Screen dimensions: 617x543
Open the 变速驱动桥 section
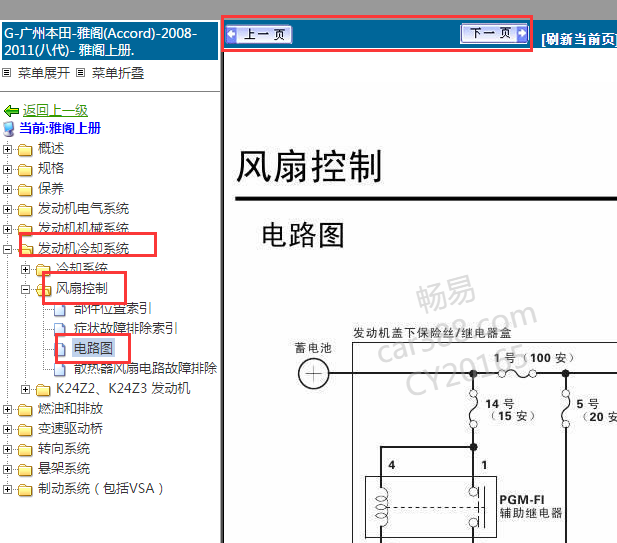click(70, 428)
